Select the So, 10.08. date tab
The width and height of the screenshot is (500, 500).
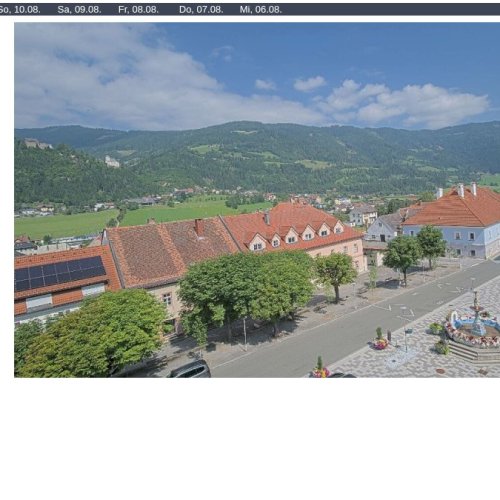(20, 10)
